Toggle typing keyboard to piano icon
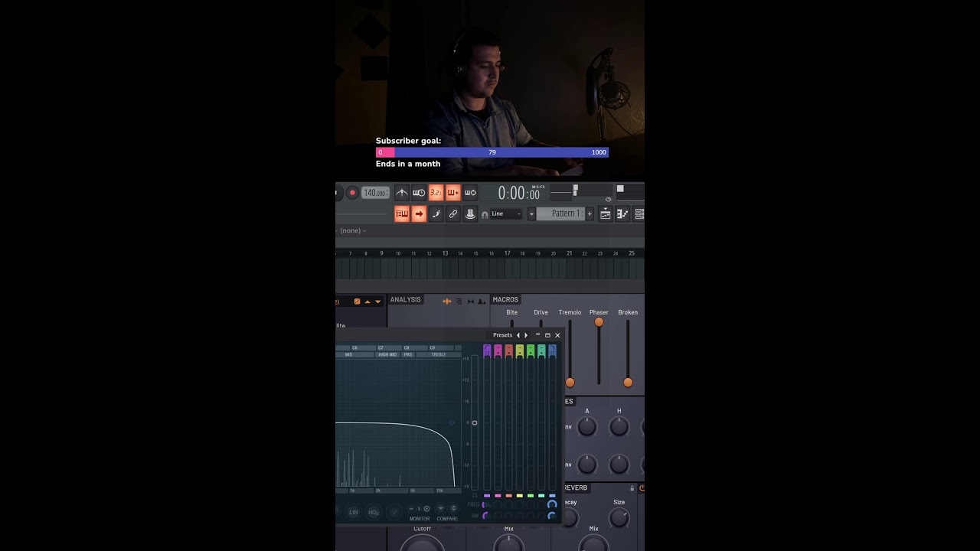Viewport: 980px width, 551px height. tap(402, 214)
